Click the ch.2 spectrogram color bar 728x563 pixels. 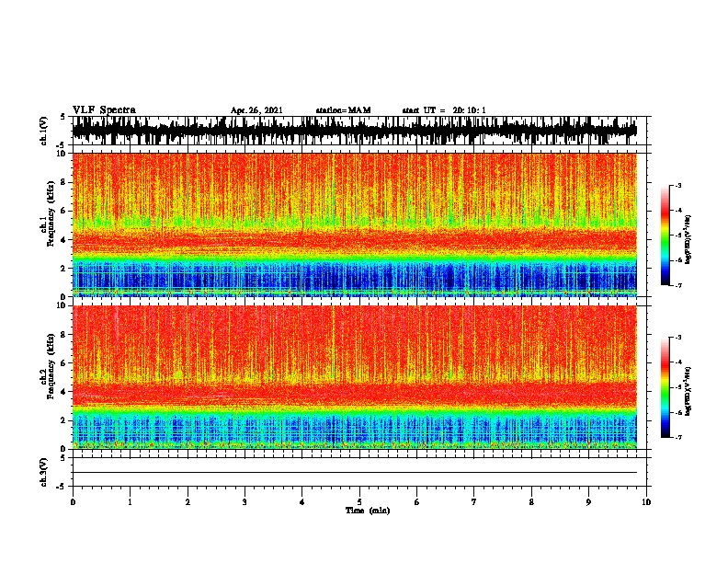[x=665, y=387]
